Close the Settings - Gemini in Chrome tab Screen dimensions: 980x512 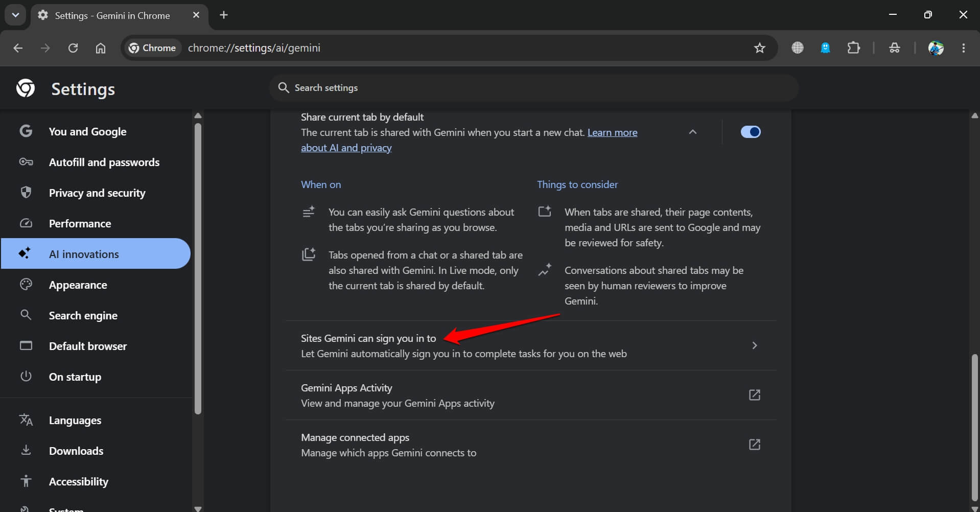tap(196, 15)
